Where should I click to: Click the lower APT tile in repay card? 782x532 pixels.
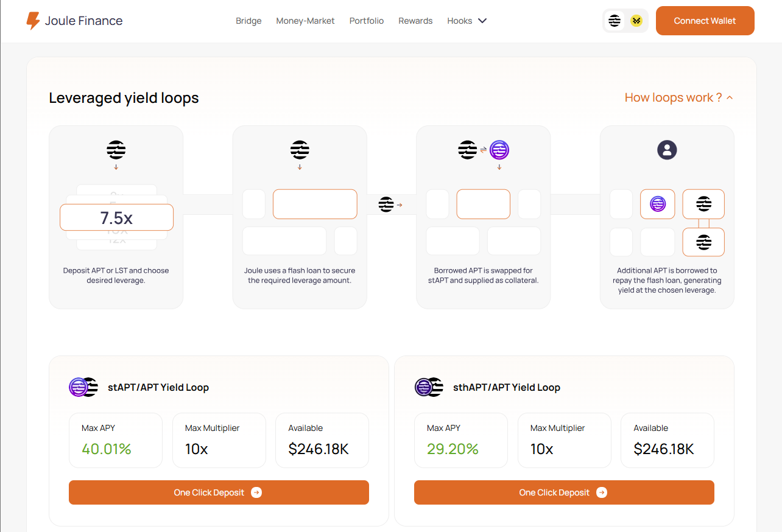(703, 242)
